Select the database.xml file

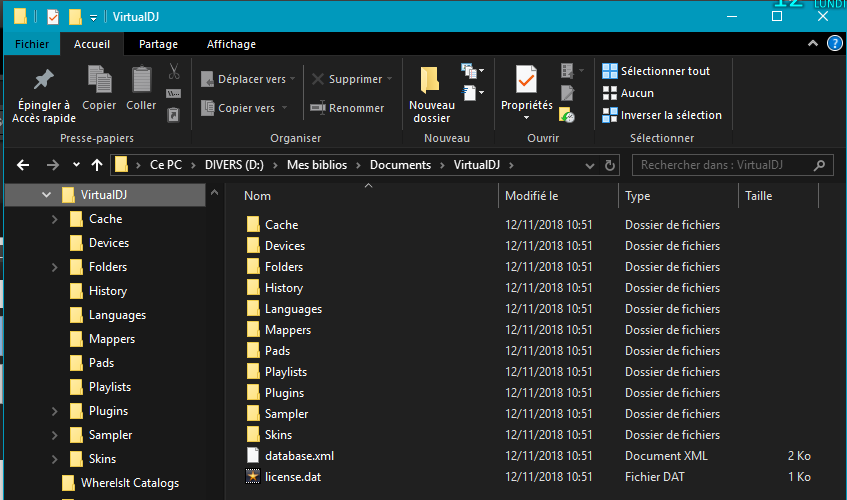(x=299, y=456)
